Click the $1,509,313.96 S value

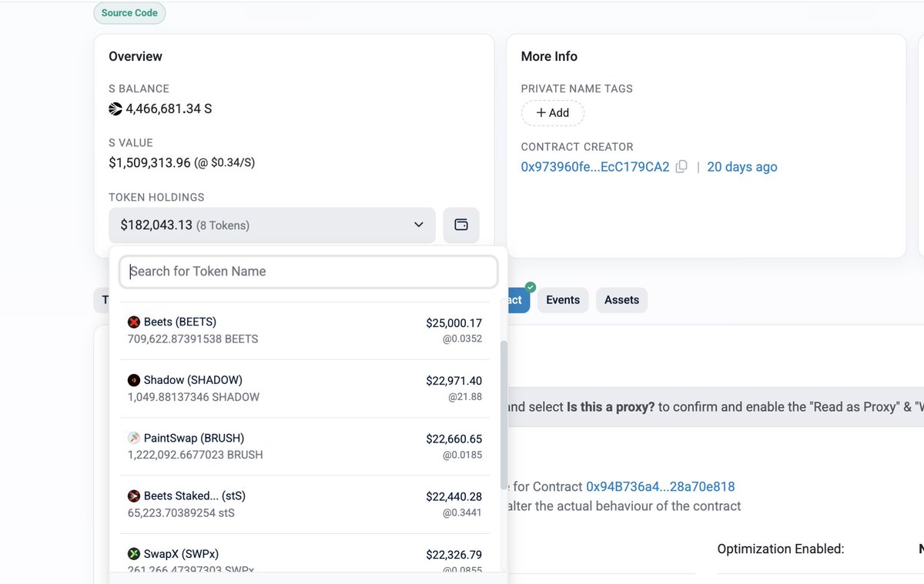click(x=149, y=163)
